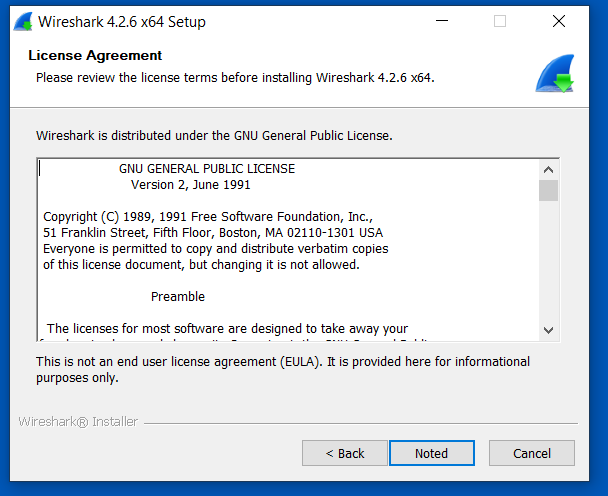608x496 pixels.
Task: Cancel the Wireshark installation
Action: pos(531,453)
